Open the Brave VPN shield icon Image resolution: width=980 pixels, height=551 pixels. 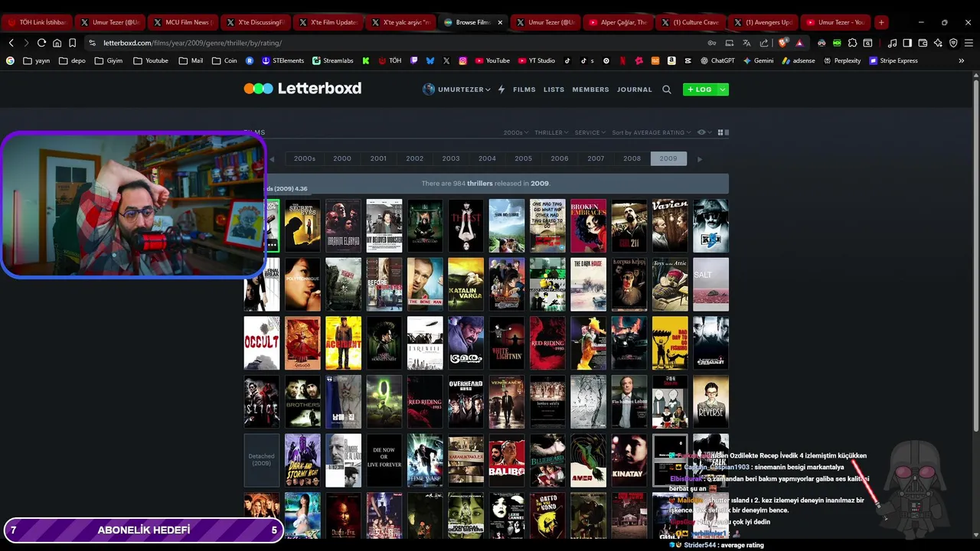953,43
